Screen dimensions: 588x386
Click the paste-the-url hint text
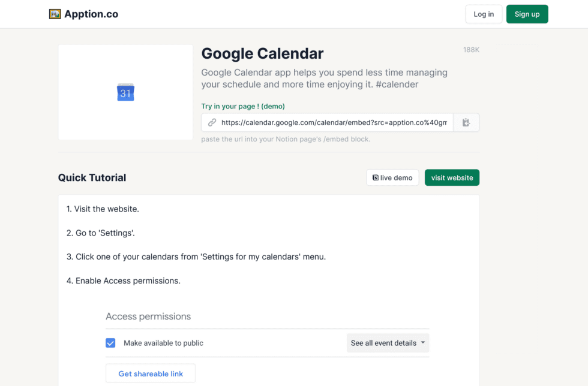point(286,139)
